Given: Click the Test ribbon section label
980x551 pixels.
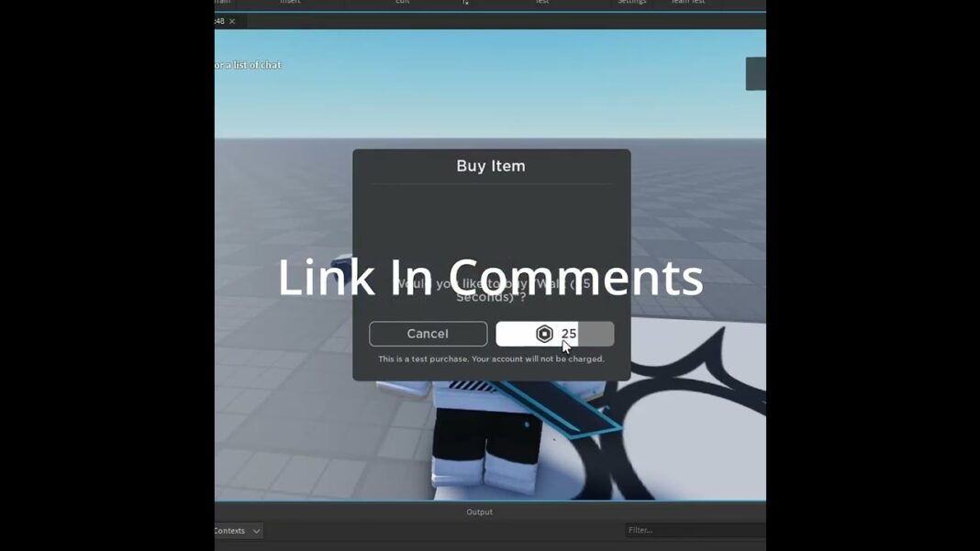Looking at the screenshot, I should pos(542,3).
